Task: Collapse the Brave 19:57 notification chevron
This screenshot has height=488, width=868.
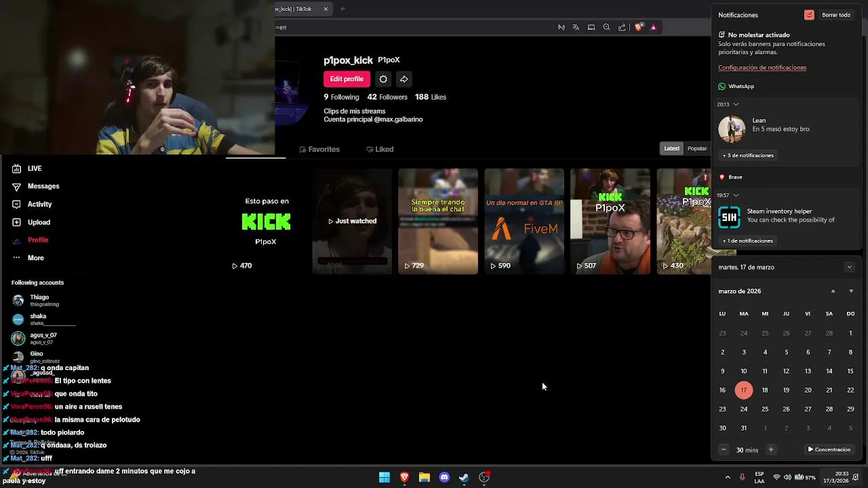Action: (x=736, y=195)
